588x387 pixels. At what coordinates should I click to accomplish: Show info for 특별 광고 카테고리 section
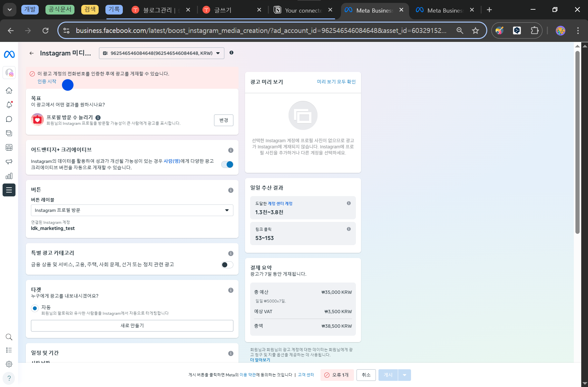tap(231, 253)
